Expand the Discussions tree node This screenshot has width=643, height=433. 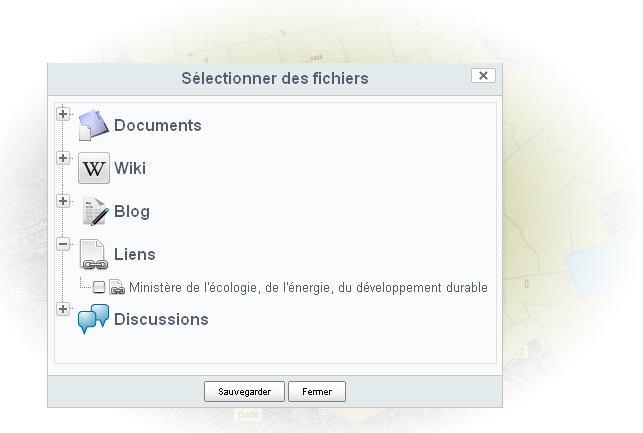point(63,309)
